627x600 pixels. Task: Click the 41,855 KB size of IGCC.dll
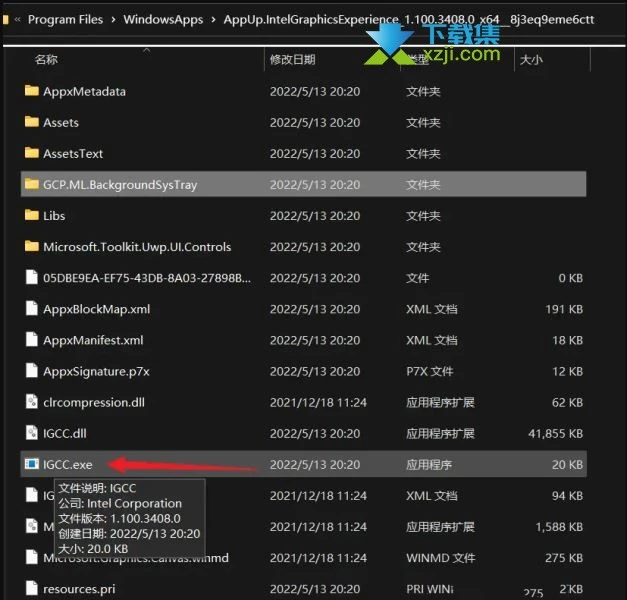coord(555,434)
